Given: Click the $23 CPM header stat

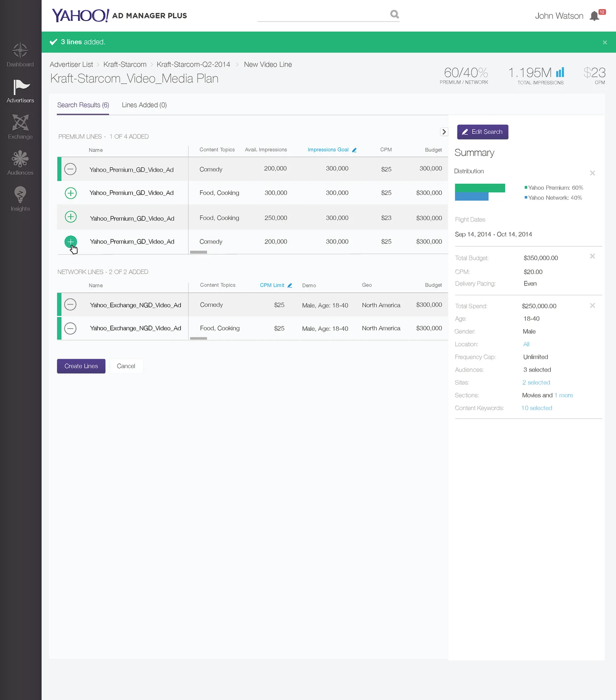Looking at the screenshot, I should pos(594,75).
